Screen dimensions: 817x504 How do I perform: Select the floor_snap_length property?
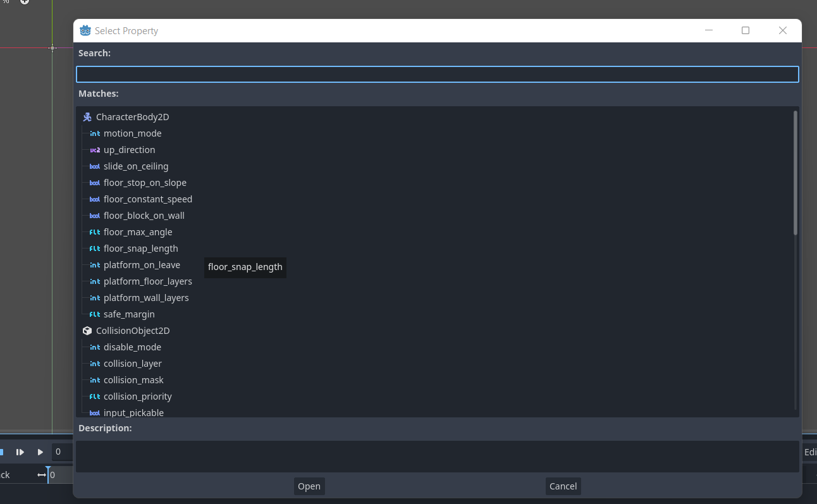141,248
